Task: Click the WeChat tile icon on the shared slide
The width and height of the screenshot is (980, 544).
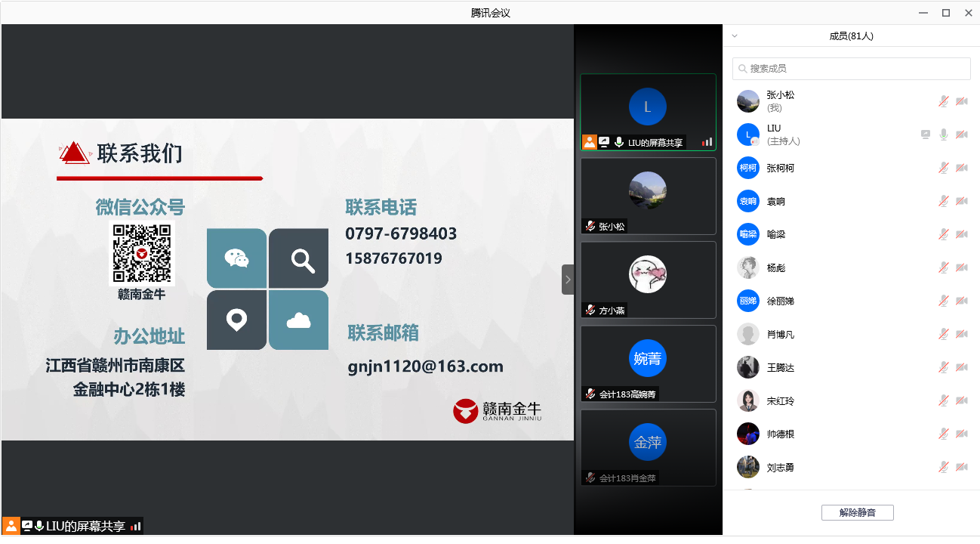Action: 236,258
